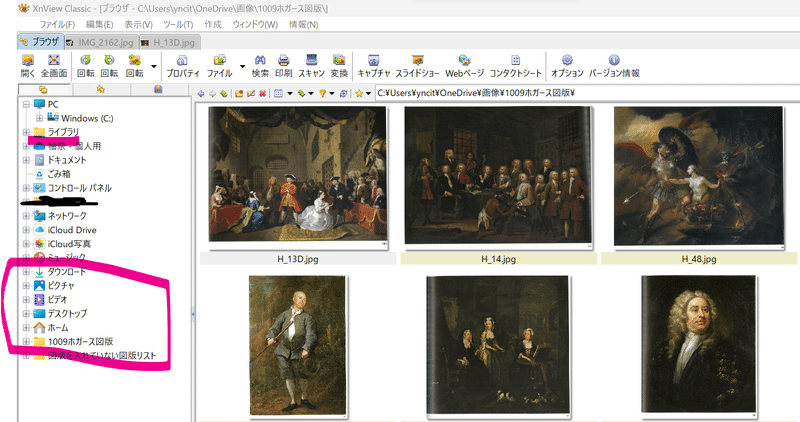Click the third 回転 image-flip icon
Viewport: 800px width, 422px height.
point(135,66)
